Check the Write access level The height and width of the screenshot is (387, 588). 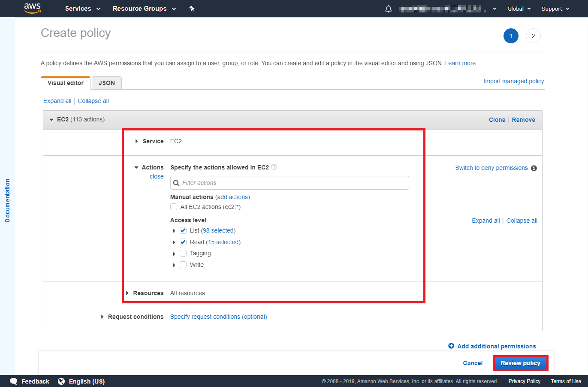point(183,265)
